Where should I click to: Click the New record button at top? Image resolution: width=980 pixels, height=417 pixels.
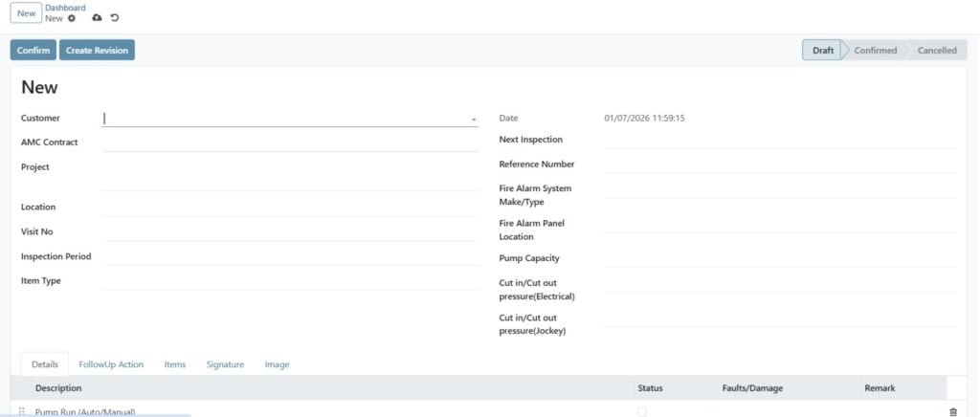point(27,13)
